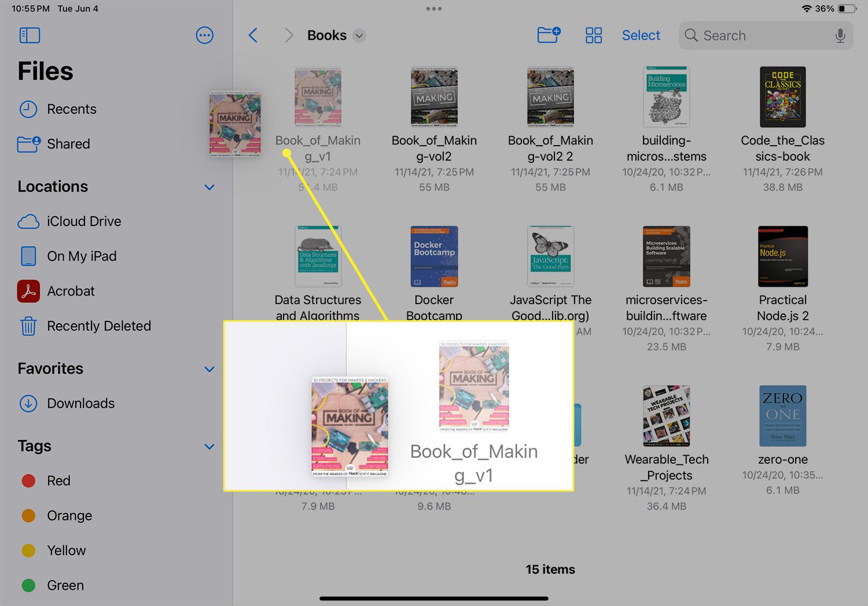The width and height of the screenshot is (868, 606).
Task: Open Acrobat location in sidebar
Action: click(70, 291)
